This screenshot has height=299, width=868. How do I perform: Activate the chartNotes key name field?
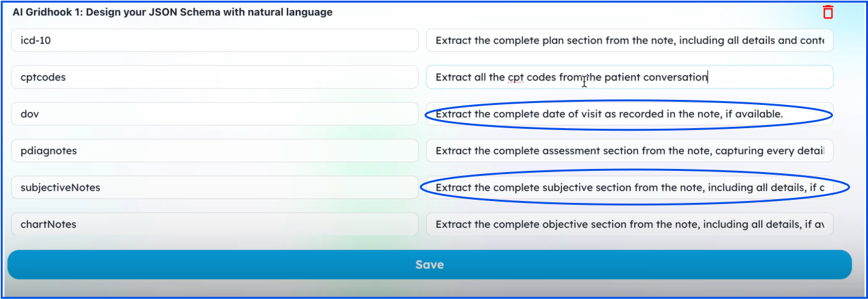(214, 224)
